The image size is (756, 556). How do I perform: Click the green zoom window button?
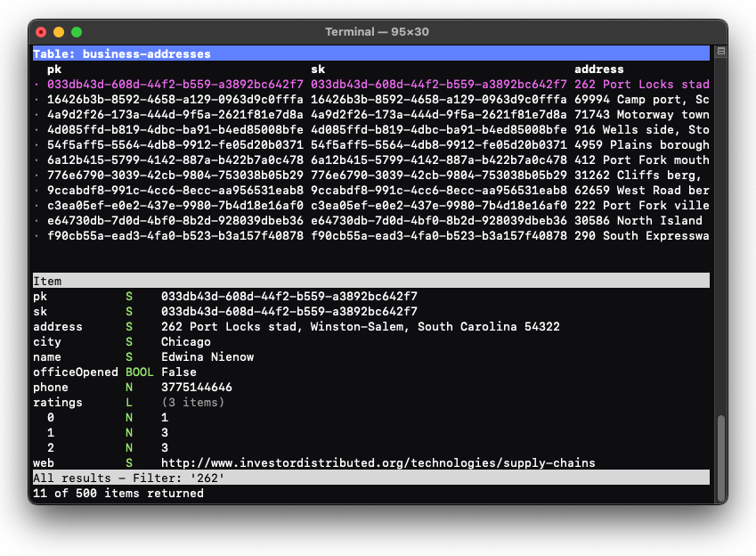coord(77,32)
